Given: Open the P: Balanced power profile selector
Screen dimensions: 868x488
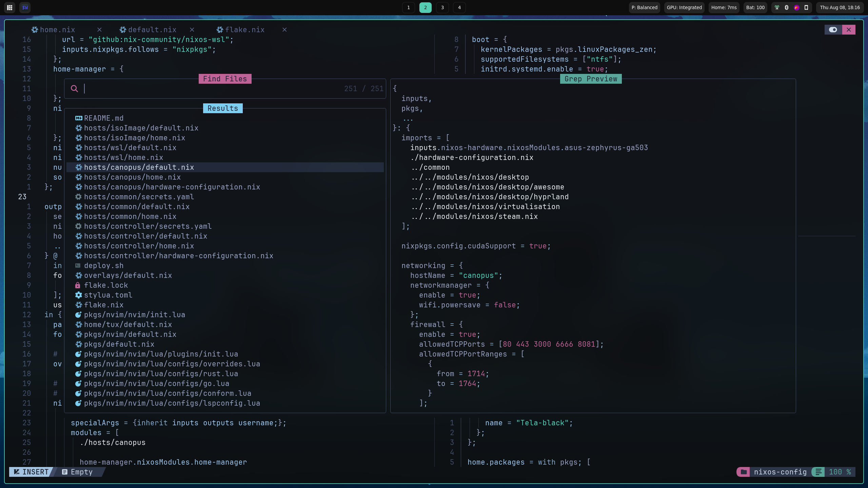Looking at the screenshot, I should tap(644, 7).
